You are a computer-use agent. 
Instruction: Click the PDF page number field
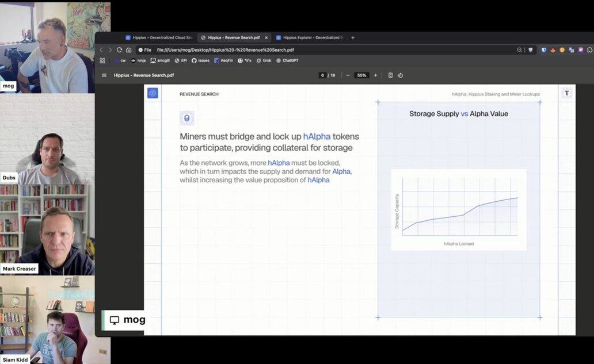pyautogui.click(x=322, y=75)
